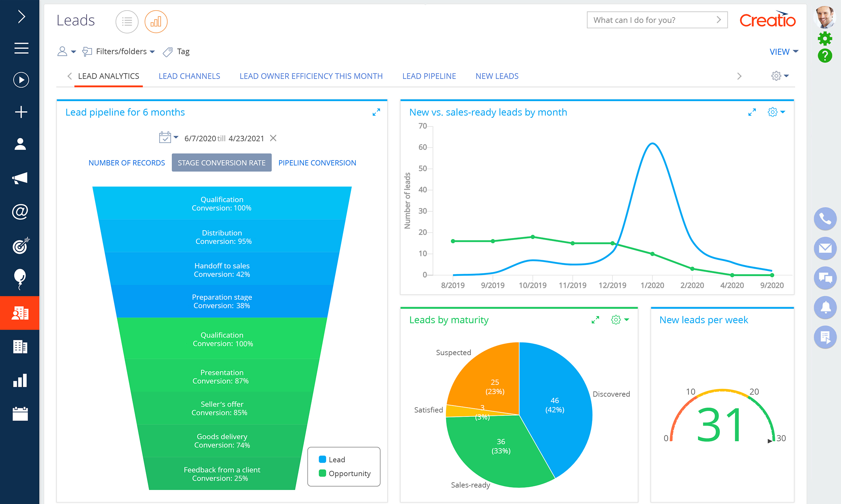Switch to list view beside the Leads title
The image size is (841, 504).
click(x=126, y=21)
